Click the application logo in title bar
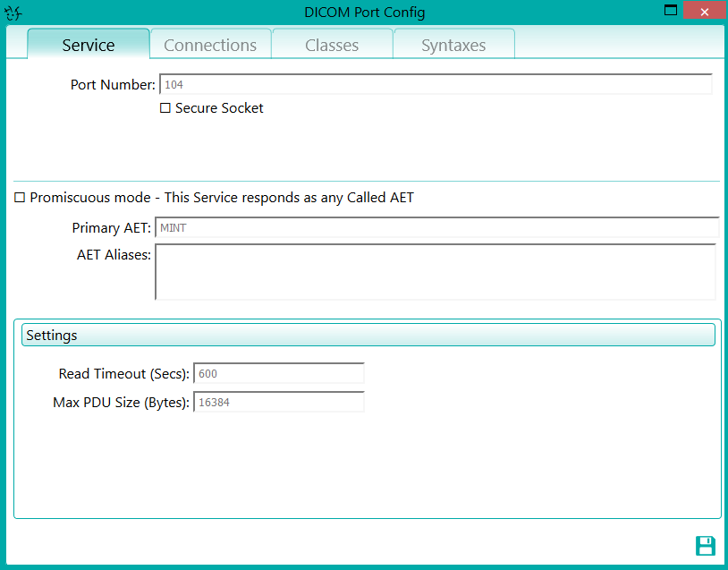The image size is (728, 570). click(13, 13)
